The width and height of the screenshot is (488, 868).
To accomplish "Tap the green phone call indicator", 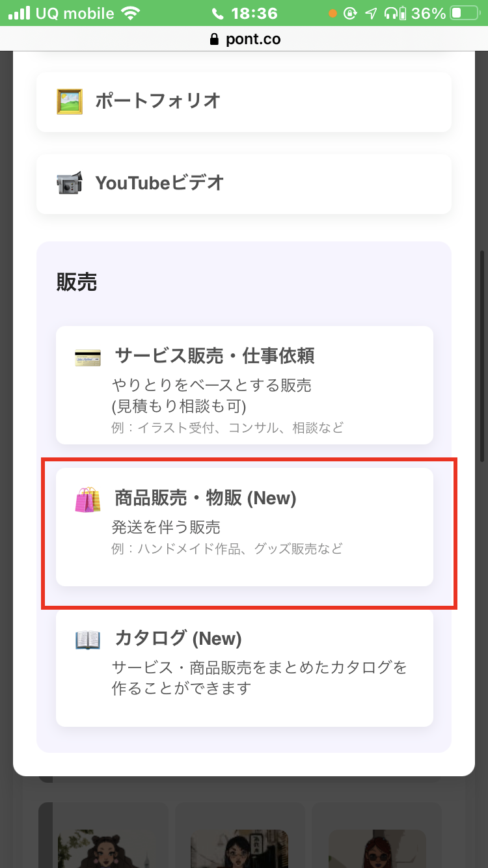I will coord(217,13).
